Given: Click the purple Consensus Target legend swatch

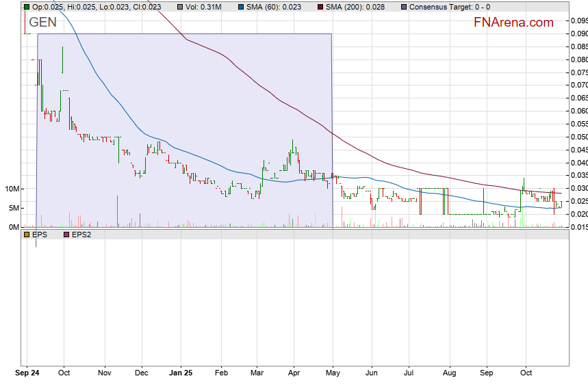Looking at the screenshot, I should pos(404,7).
